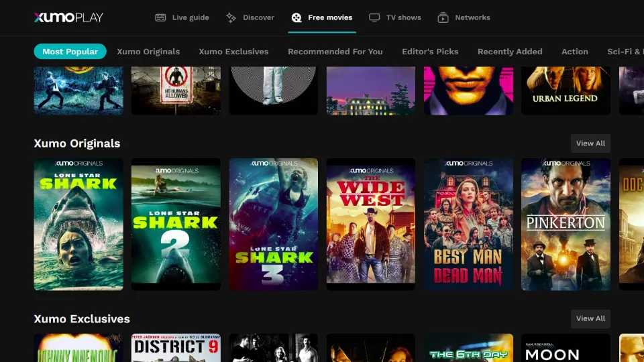Click the TV shows screen icon
This screenshot has width=644, height=362.
click(374, 17)
